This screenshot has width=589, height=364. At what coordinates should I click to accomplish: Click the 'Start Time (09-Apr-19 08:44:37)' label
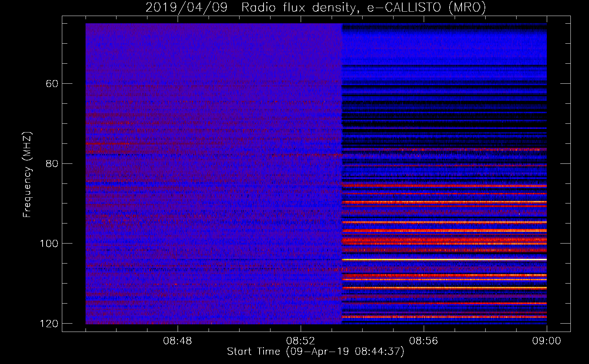coord(316,352)
